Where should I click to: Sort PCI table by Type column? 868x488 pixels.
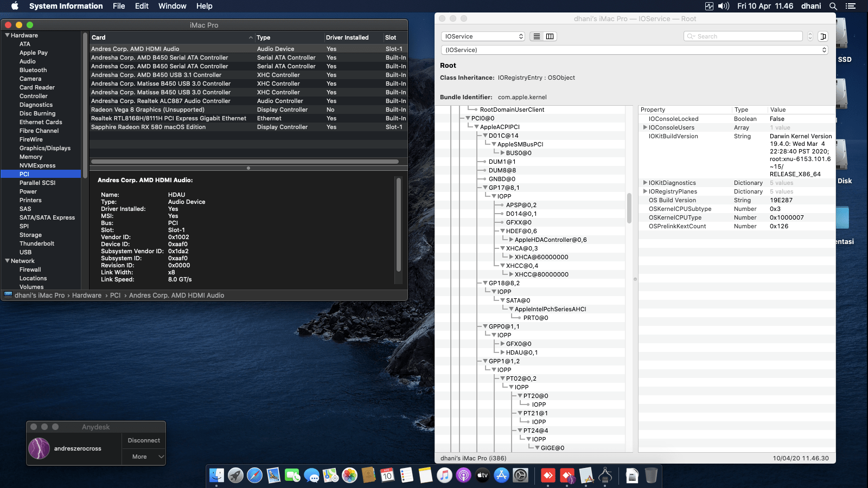pyautogui.click(x=290, y=37)
